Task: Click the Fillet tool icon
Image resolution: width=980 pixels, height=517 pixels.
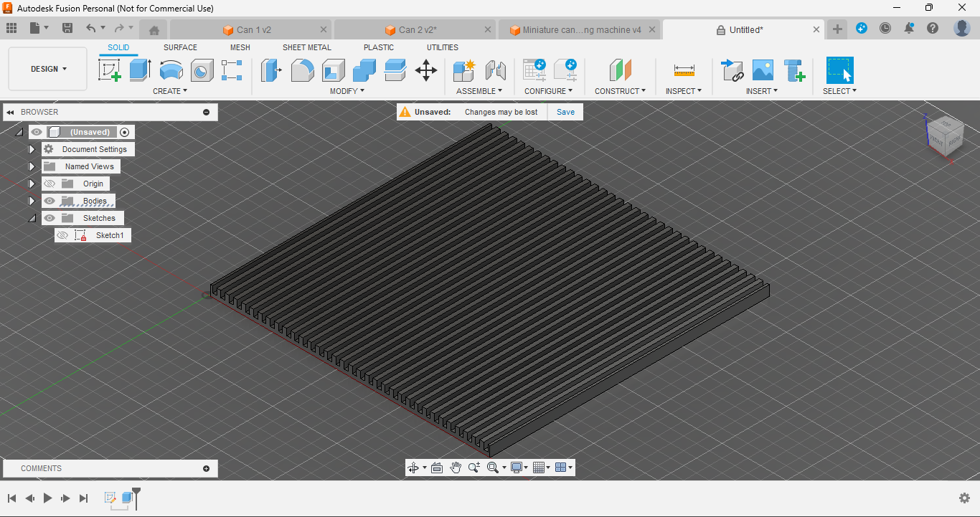Action: tap(302, 70)
